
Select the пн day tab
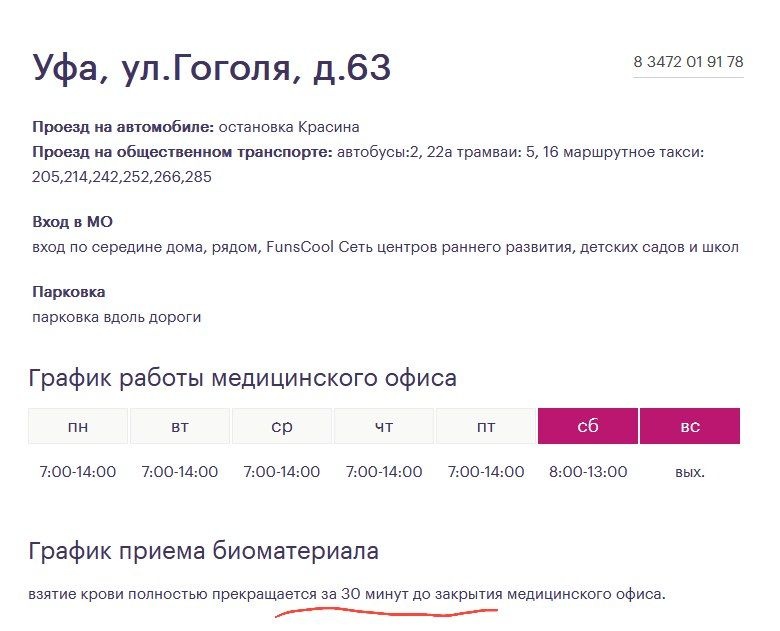coord(78,426)
